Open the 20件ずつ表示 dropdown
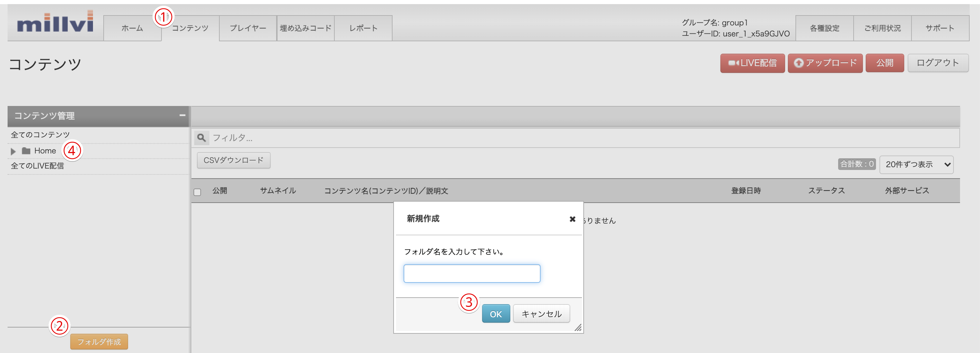Screen dimensions: 980x353 tap(916, 164)
